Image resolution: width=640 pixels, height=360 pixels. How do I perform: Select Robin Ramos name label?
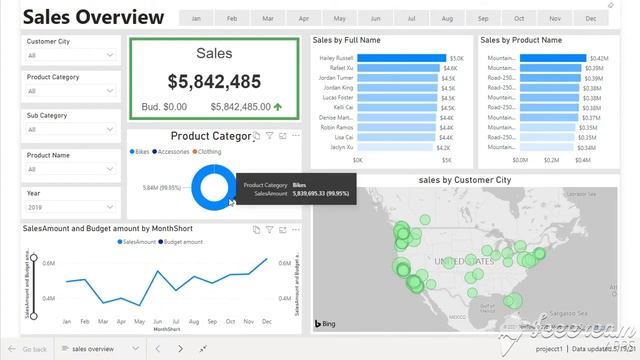click(337, 127)
